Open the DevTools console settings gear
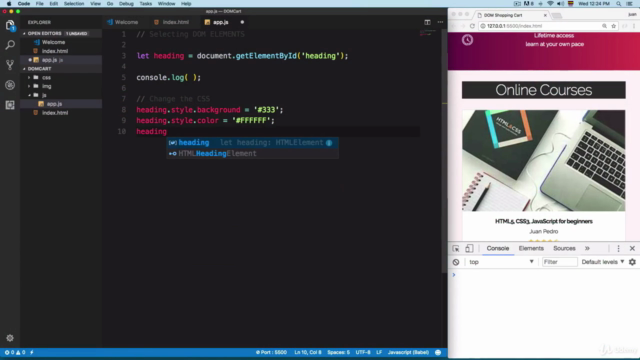This screenshot has width=640, height=360. 632,262
